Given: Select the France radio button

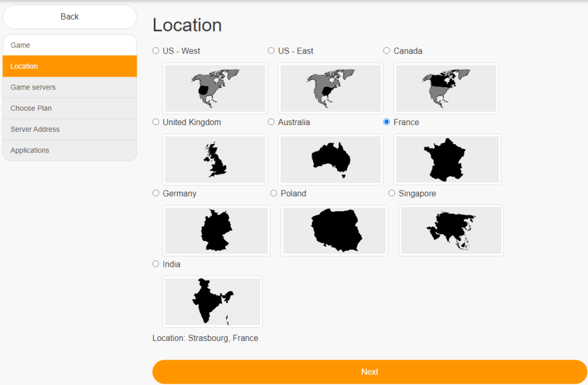Looking at the screenshot, I should 386,122.
